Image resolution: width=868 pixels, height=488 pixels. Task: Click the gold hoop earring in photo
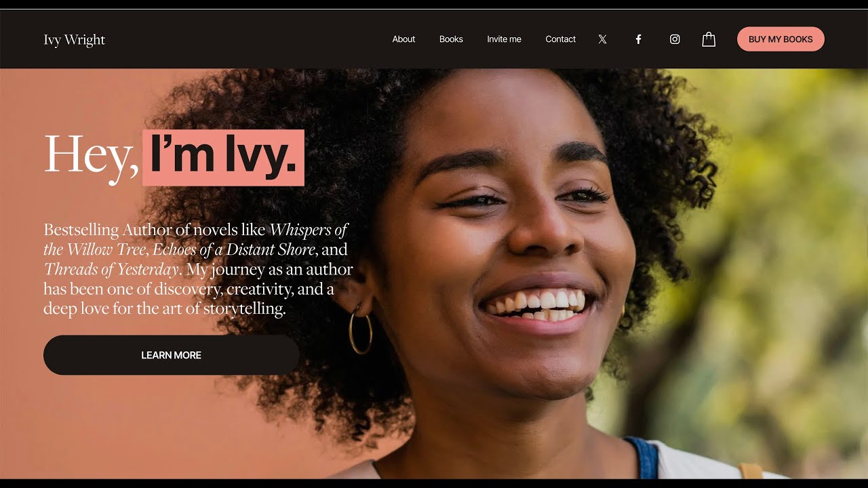[x=361, y=329]
